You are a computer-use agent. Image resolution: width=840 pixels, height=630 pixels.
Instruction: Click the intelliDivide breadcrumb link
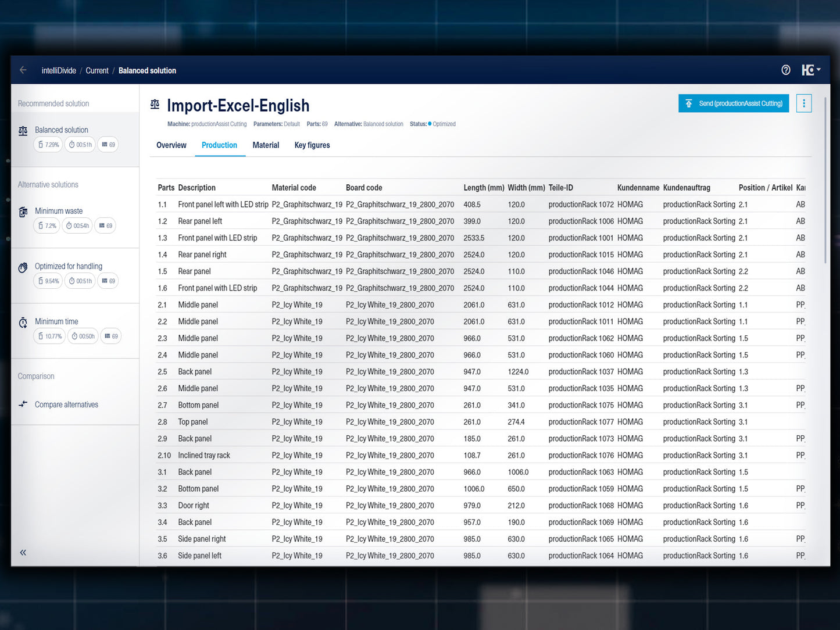(x=59, y=71)
